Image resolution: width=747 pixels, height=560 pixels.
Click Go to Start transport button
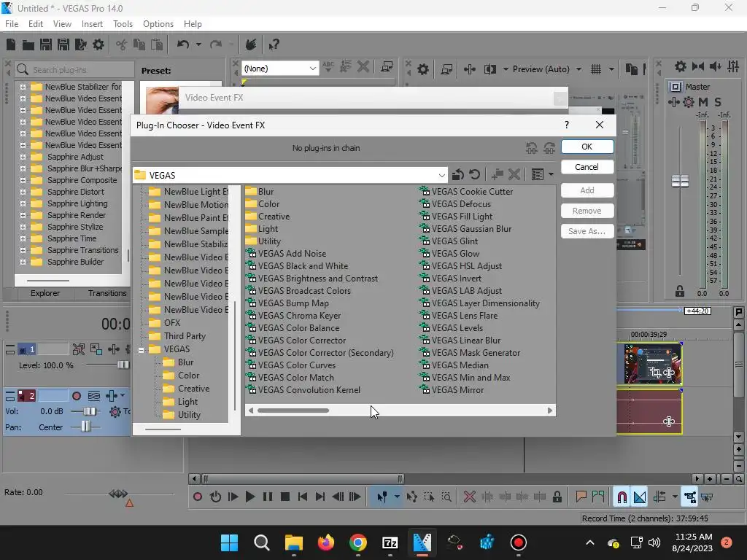(302, 497)
